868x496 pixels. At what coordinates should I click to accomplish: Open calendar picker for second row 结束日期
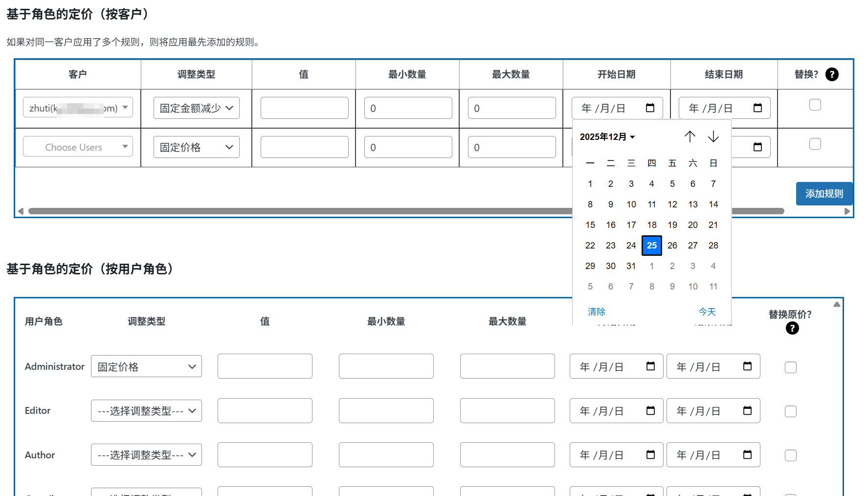[757, 147]
